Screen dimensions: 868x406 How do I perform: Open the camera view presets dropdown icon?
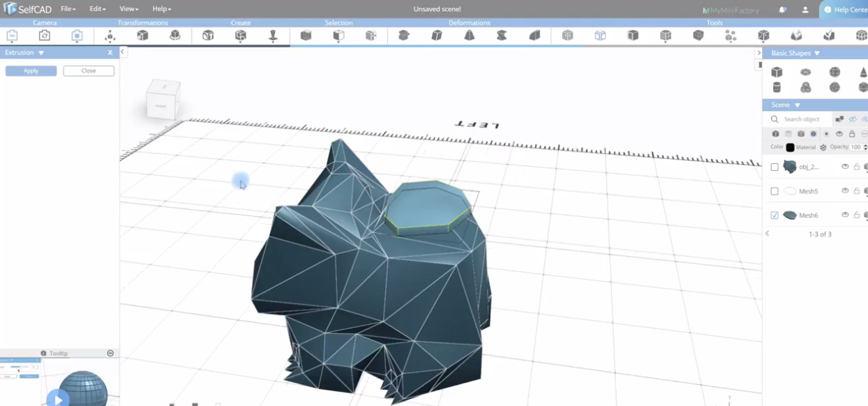pyautogui.click(x=12, y=36)
